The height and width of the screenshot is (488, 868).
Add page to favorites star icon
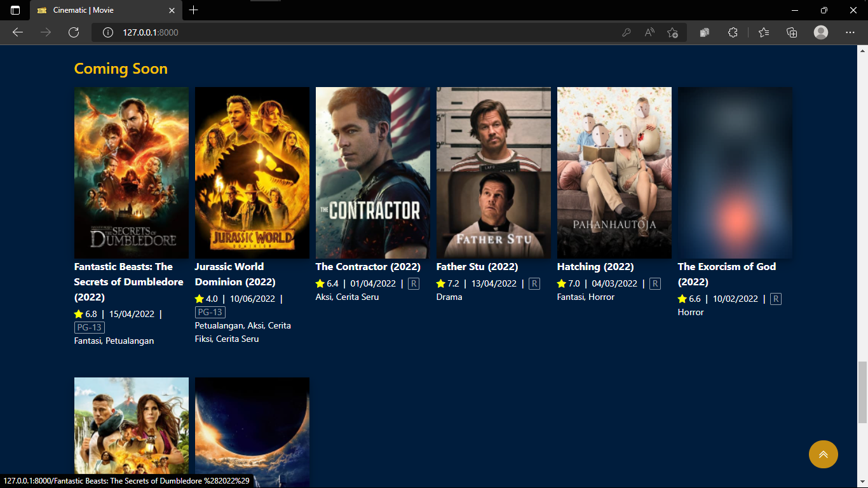coord(673,32)
